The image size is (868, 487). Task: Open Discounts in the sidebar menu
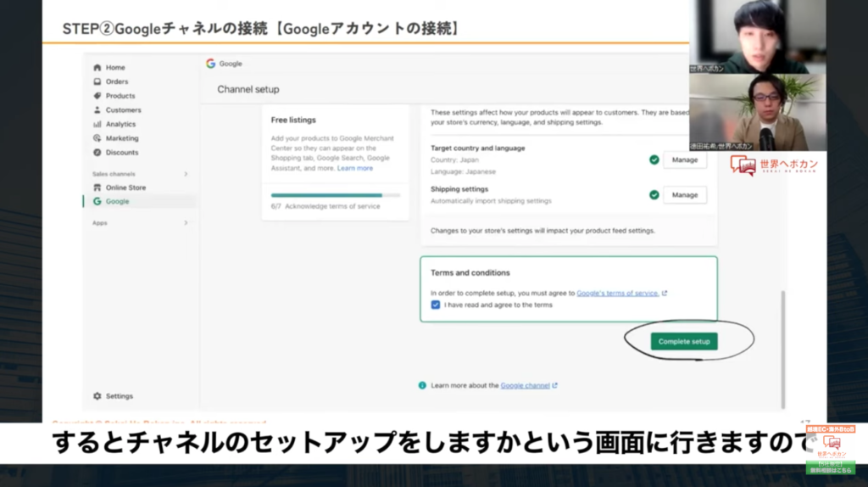(122, 153)
